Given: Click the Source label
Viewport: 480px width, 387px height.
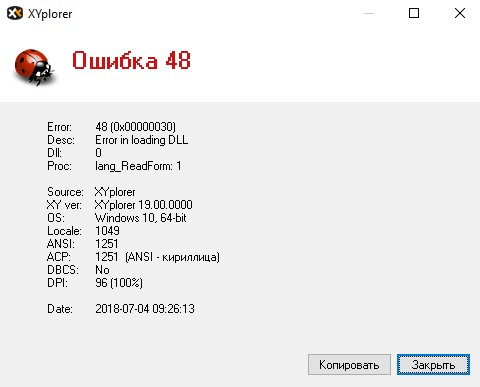Looking at the screenshot, I should 65,192.
